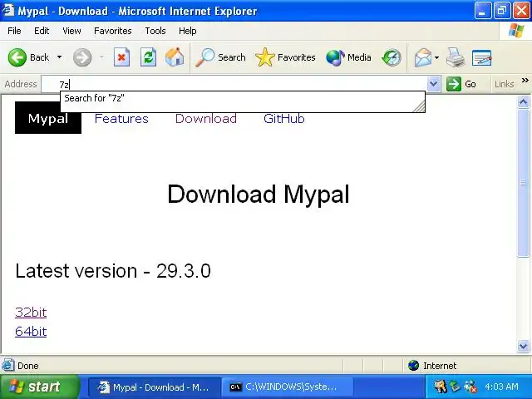532x399 pixels.
Task: Click the scrollbar up arrow
Action: (x=523, y=101)
